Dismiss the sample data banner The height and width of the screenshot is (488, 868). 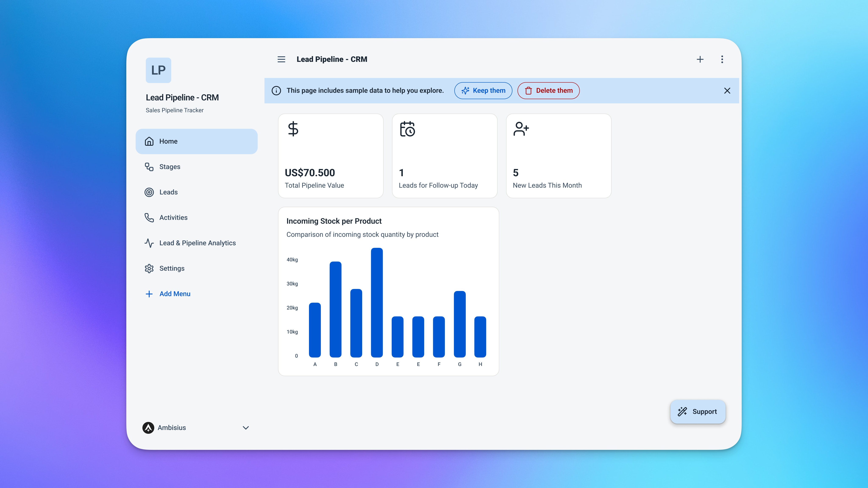pos(727,91)
